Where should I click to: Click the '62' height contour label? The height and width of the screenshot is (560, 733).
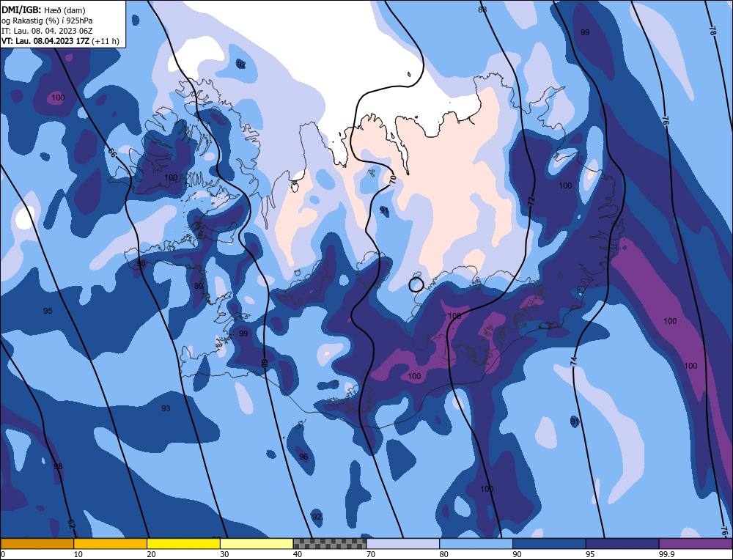pos(72,523)
